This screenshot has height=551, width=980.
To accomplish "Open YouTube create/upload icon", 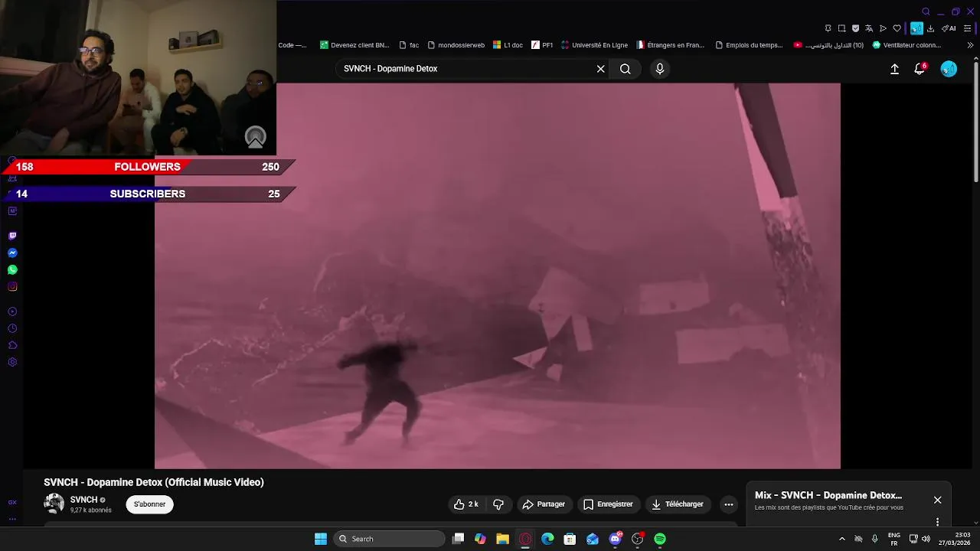I will tap(894, 69).
